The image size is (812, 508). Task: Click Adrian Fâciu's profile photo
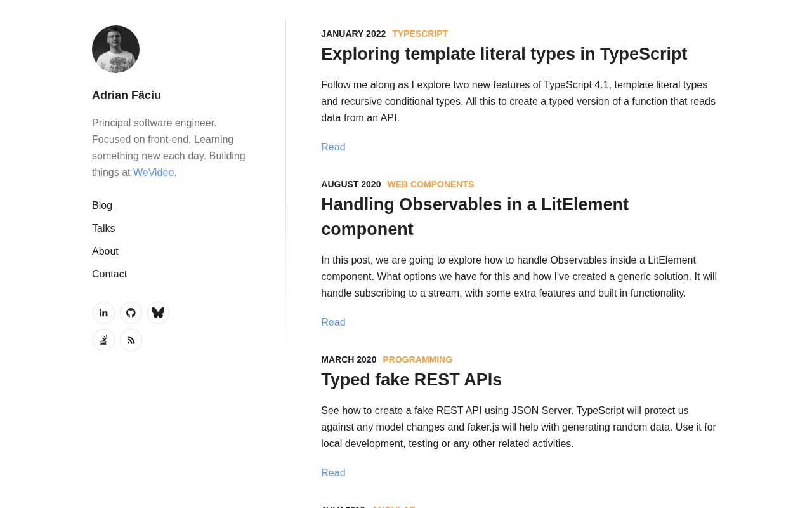[115, 49]
